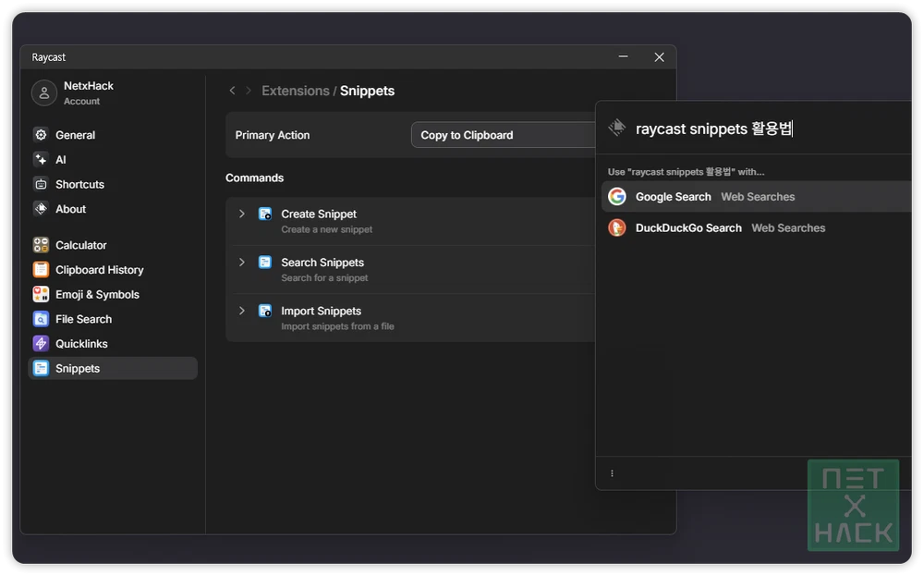This screenshot has height=576, width=924.
Task: Click the Emoji & Symbols extension icon
Action: click(41, 295)
